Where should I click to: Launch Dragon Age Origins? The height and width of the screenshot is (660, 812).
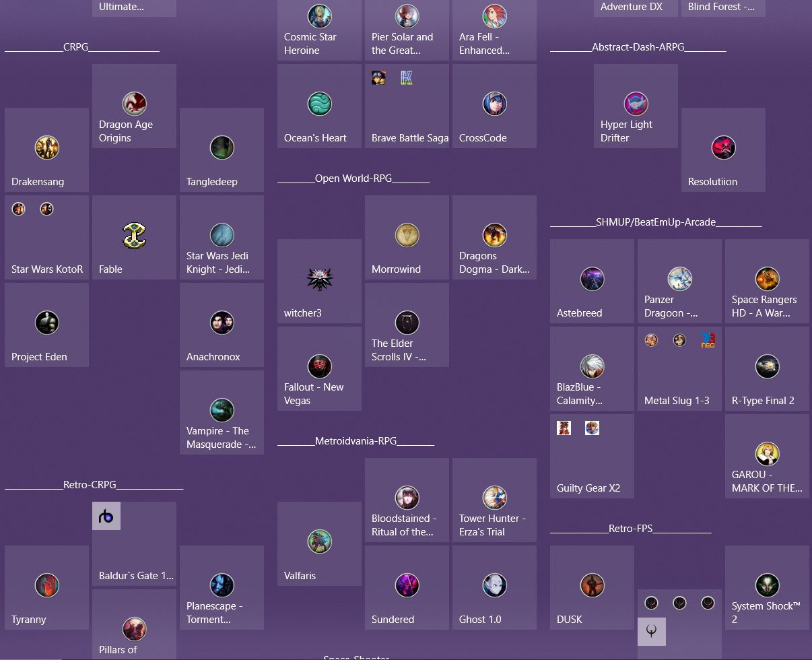(x=134, y=106)
